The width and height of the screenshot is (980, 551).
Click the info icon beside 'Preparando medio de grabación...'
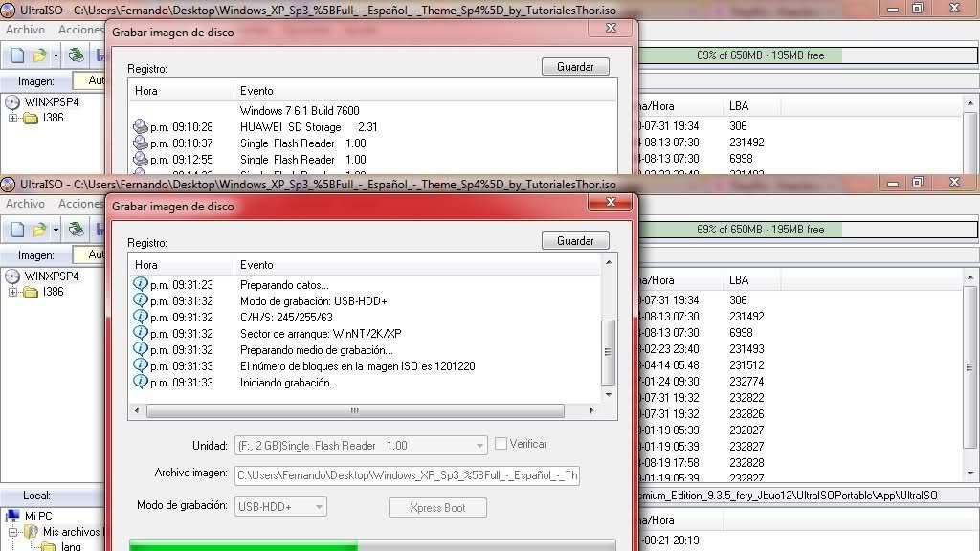(x=141, y=349)
